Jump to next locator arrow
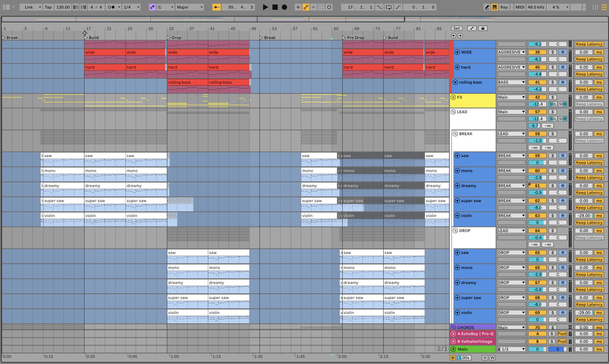Viewport: 609px width, 364px height. point(460,36)
